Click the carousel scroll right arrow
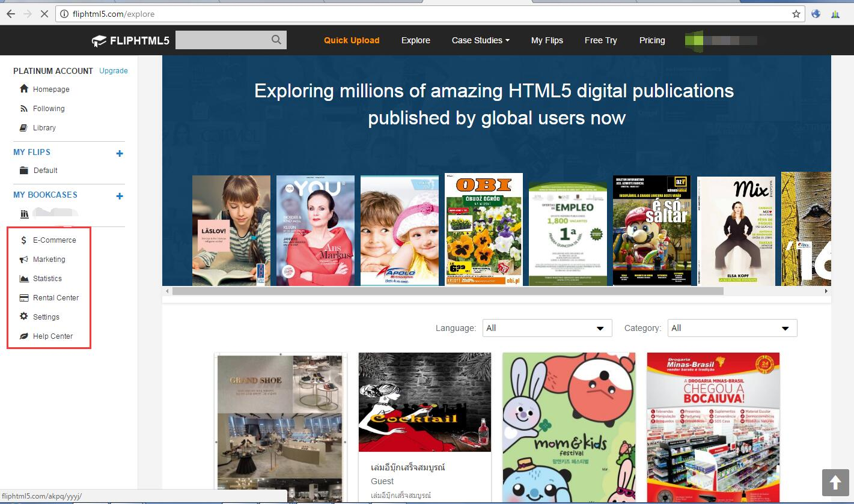Screen dimensions: 854x504 (826, 291)
